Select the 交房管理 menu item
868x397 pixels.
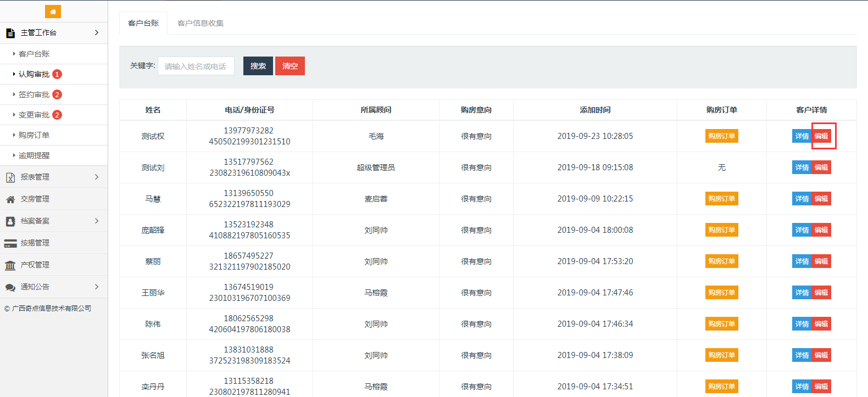click(x=54, y=199)
